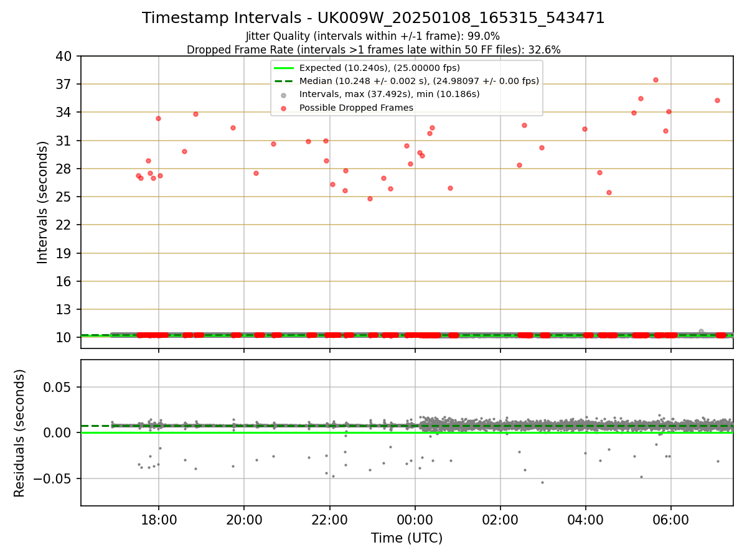This screenshot has width=747, height=560.
Task: Click the 'Residuals (seconds)' y-axis label
Action: point(20,433)
